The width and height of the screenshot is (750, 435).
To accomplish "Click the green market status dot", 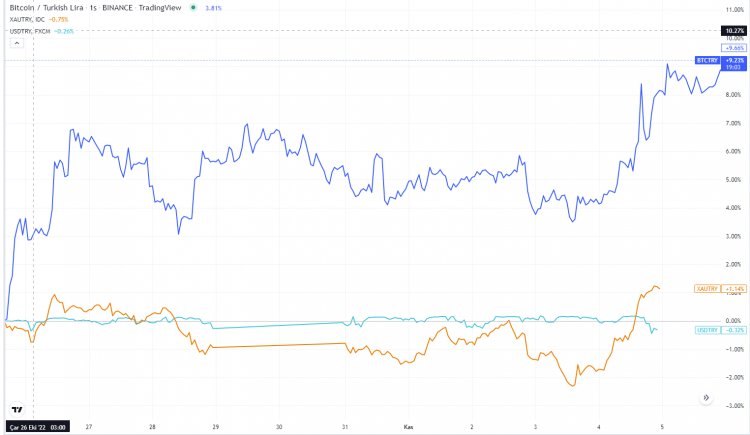I will click(191, 8).
